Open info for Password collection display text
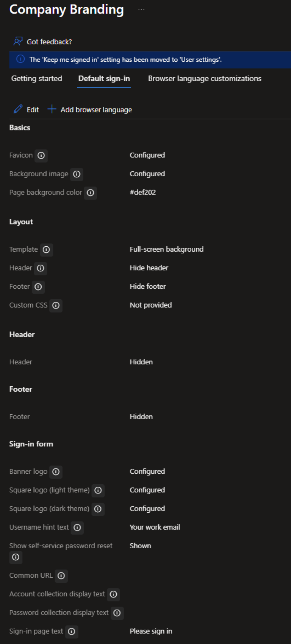The height and width of the screenshot is (644, 291). click(117, 613)
